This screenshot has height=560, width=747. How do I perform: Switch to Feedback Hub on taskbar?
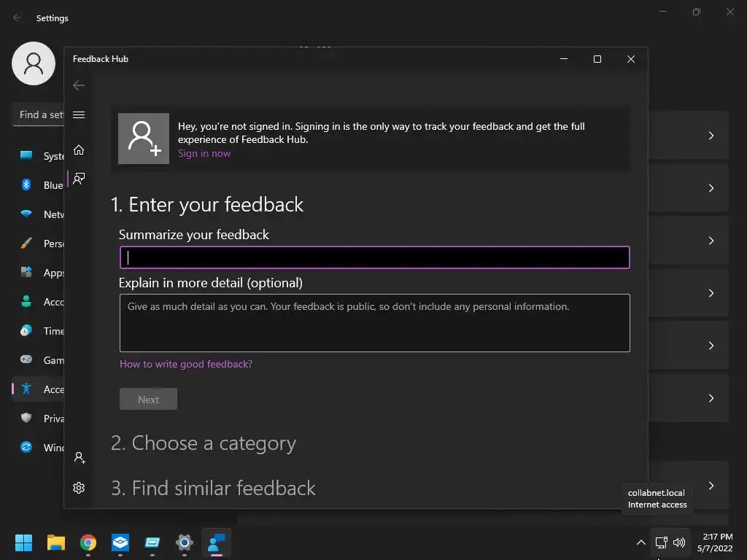[217, 542]
